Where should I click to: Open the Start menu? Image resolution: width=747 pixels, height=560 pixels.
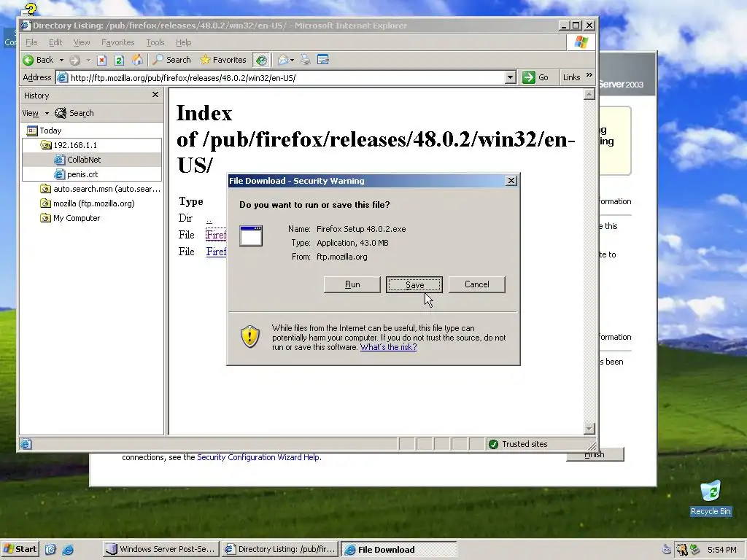[20, 549]
